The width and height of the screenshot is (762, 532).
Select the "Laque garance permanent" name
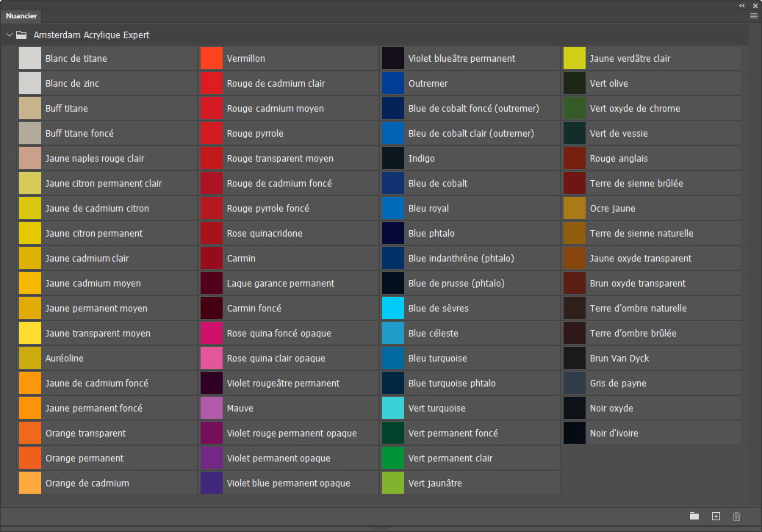[281, 284]
